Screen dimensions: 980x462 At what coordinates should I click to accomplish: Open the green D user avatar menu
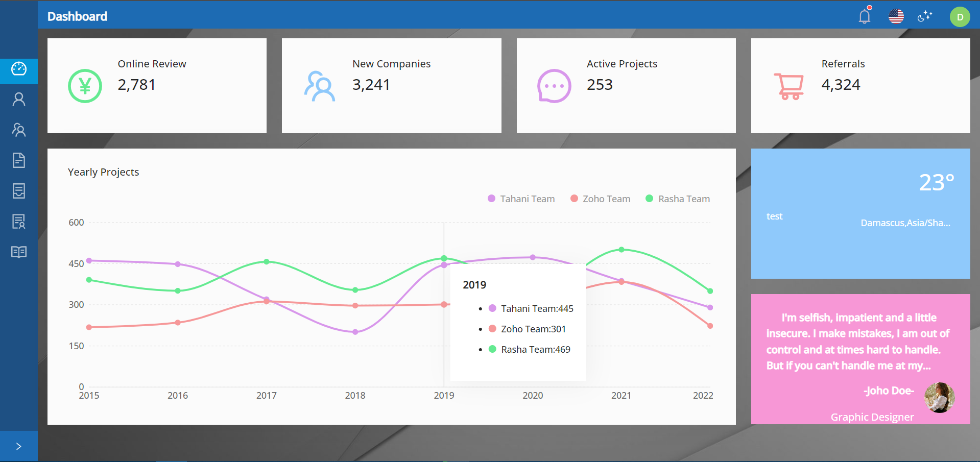[960, 17]
